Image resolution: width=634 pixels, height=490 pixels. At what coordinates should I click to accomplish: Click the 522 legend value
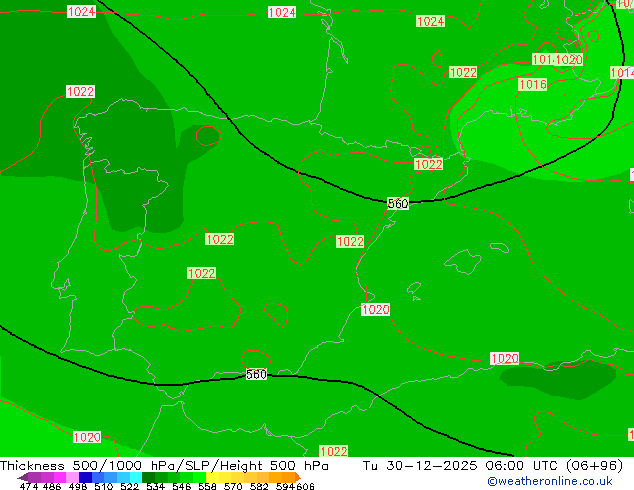129,486
